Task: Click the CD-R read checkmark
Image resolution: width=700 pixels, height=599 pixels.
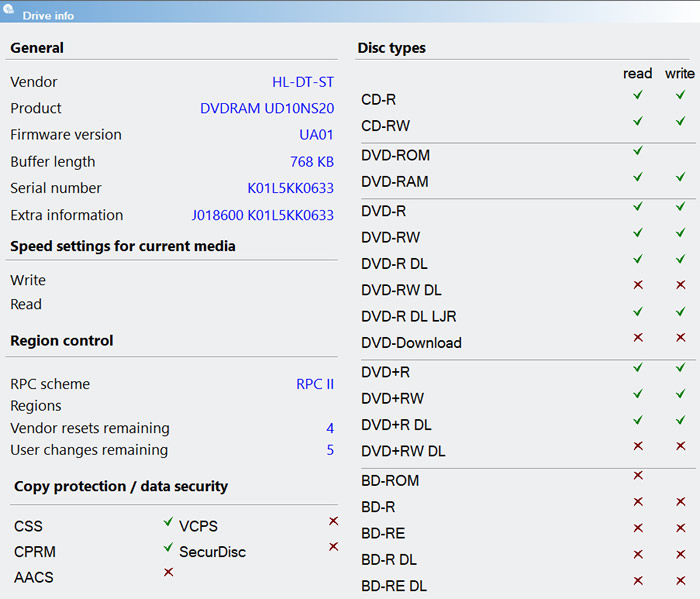Action: click(x=638, y=95)
